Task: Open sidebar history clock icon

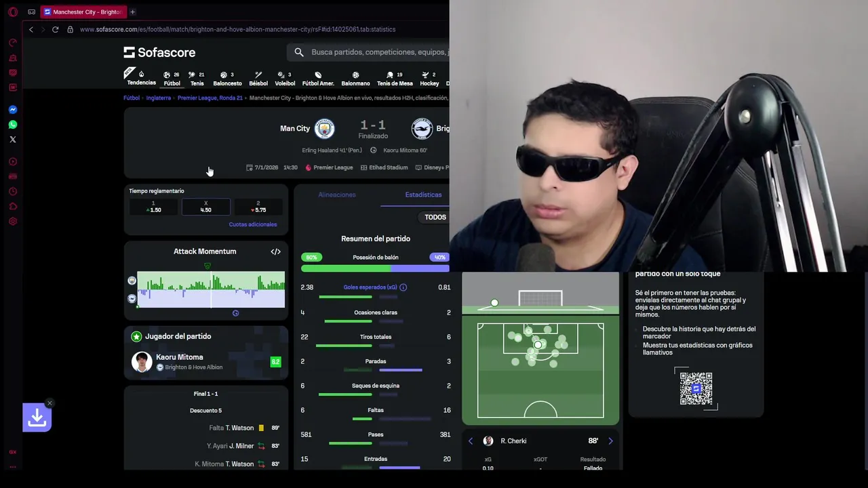Action: [13, 191]
